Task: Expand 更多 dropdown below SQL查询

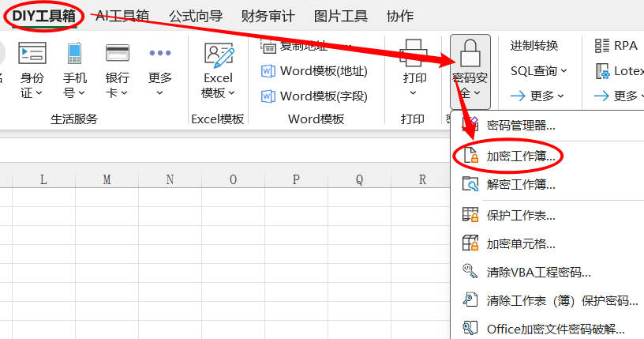Action: [x=539, y=96]
